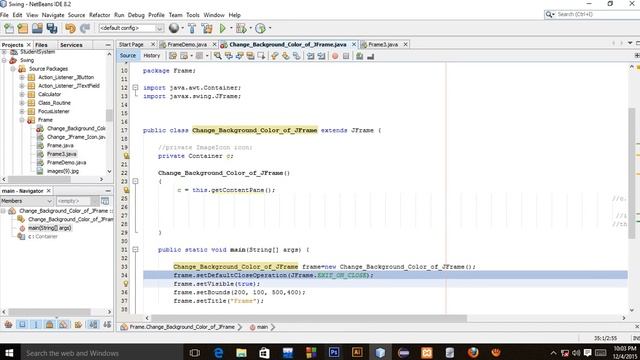640x360 pixels.
Task: Run the project with green play icon
Action: pyautogui.click(x=222, y=28)
